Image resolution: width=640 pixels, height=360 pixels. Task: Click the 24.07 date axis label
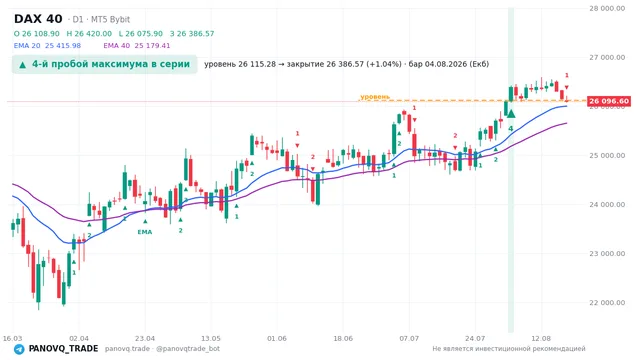coord(475,338)
